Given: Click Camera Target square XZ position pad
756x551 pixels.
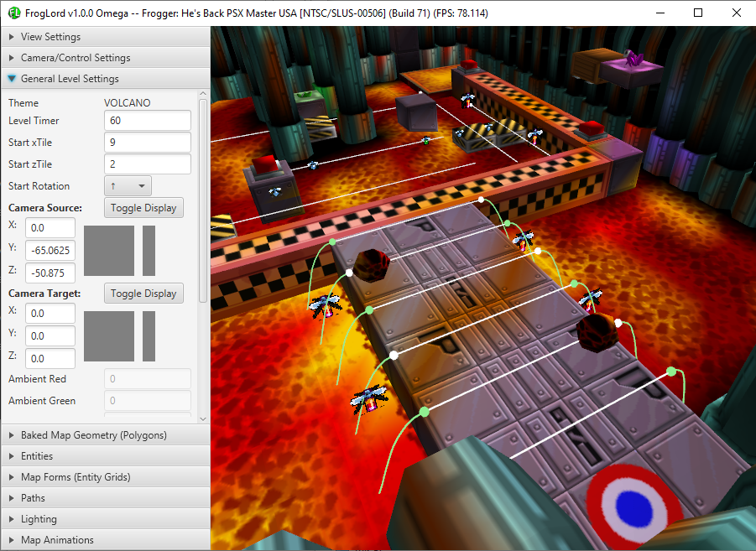Looking at the screenshot, I should point(109,336).
